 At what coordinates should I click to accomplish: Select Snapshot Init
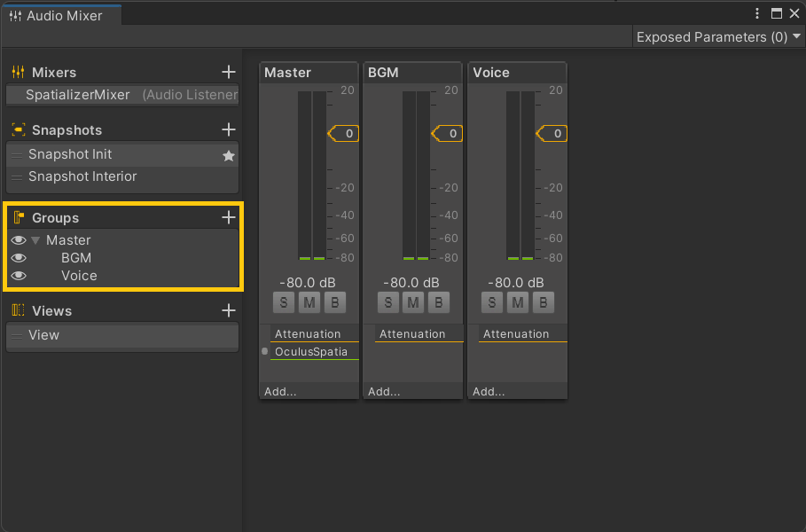[x=122, y=154]
